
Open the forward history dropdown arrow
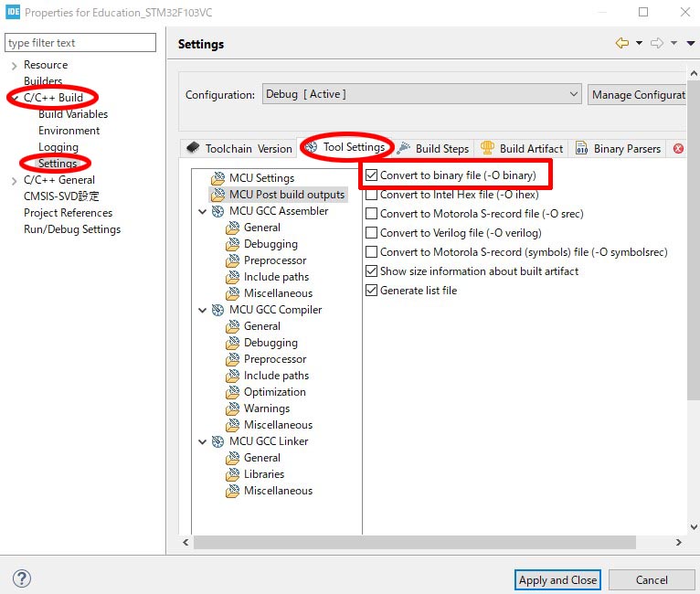pos(673,43)
